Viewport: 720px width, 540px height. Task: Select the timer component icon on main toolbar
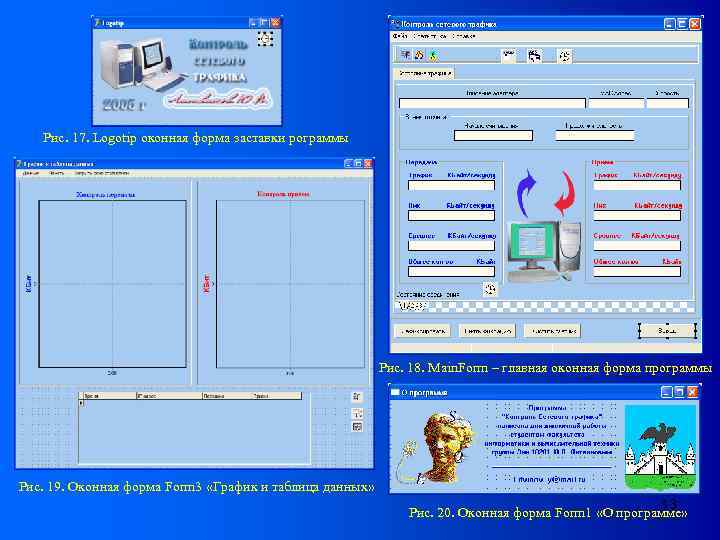click(564, 56)
